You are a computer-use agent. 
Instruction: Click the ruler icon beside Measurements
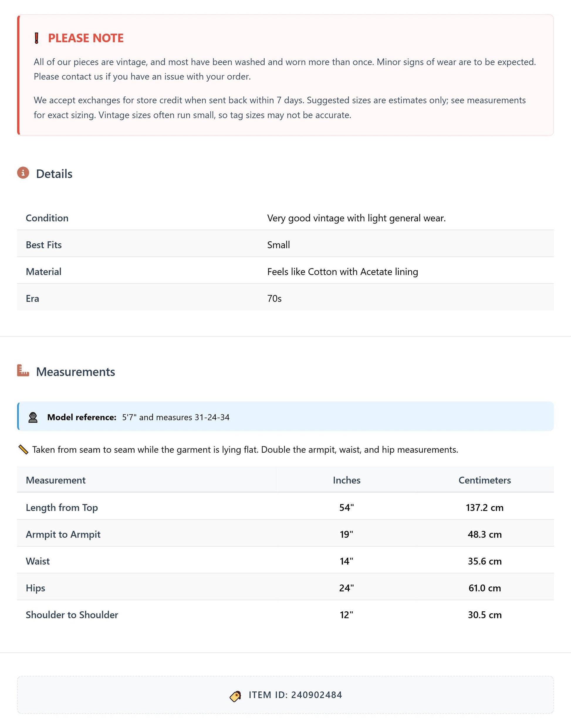(x=23, y=371)
